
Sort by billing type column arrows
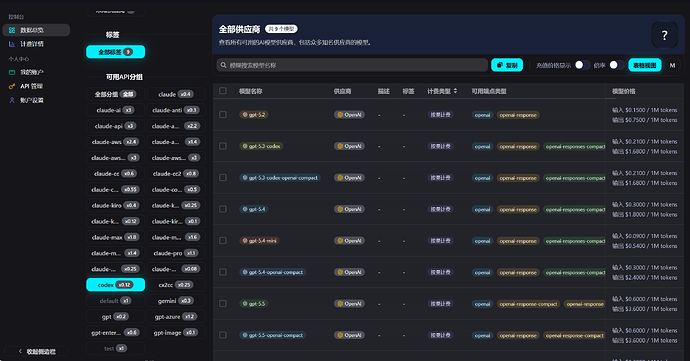[x=455, y=91]
